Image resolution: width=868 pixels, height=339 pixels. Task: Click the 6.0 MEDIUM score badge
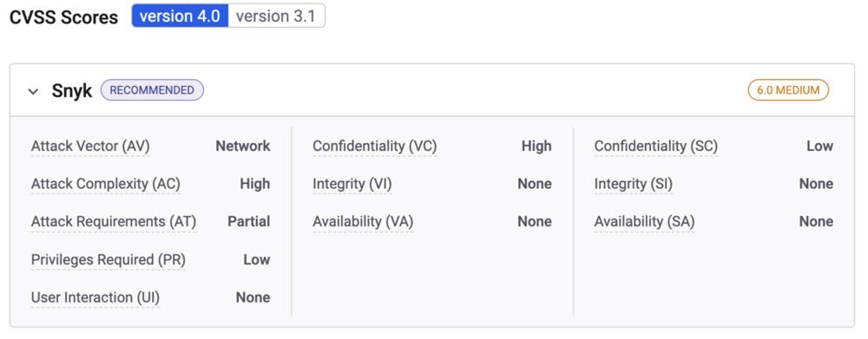click(x=788, y=90)
